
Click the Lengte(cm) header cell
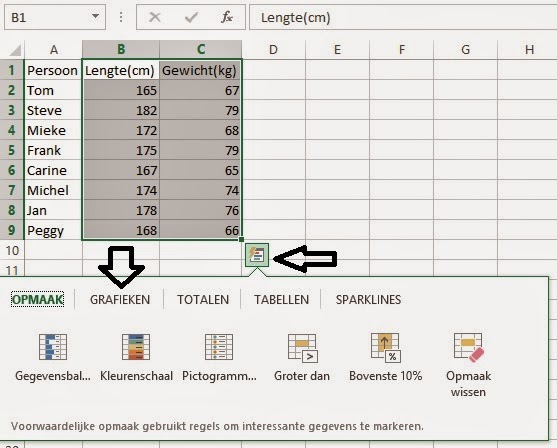121,70
